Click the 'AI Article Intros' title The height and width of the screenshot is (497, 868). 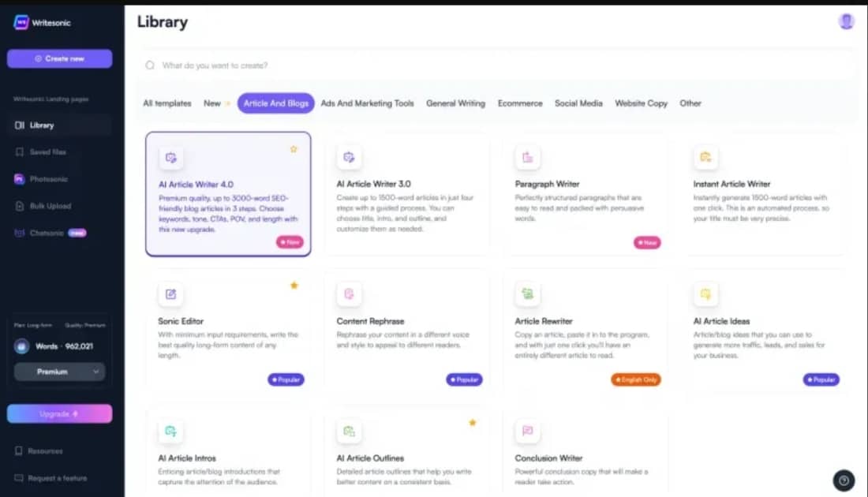point(187,458)
